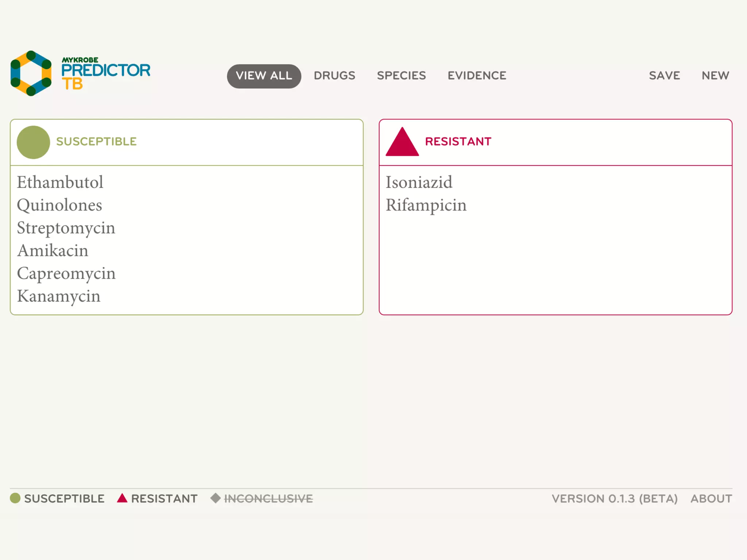Image resolution: width=747 pixels, height=560 pixels.
Task: Click the green circle in Susceptible panel header
Action: click(33, 142)
